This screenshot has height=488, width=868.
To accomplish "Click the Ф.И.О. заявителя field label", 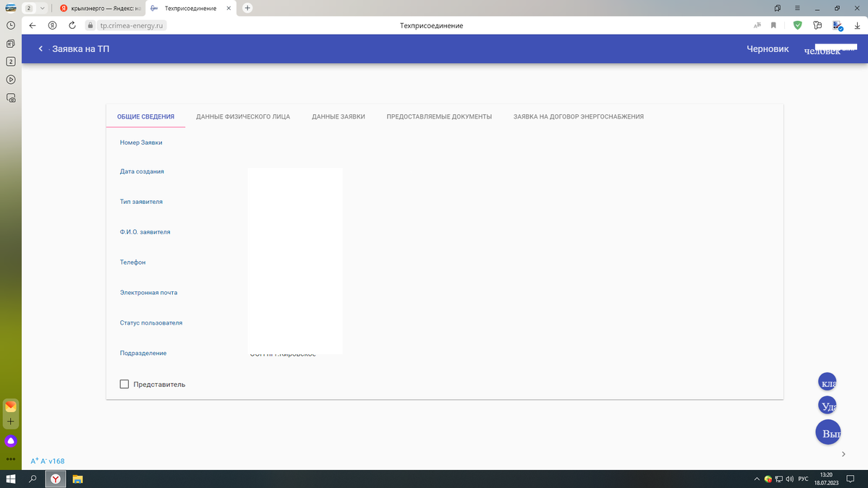I will 145,232.
